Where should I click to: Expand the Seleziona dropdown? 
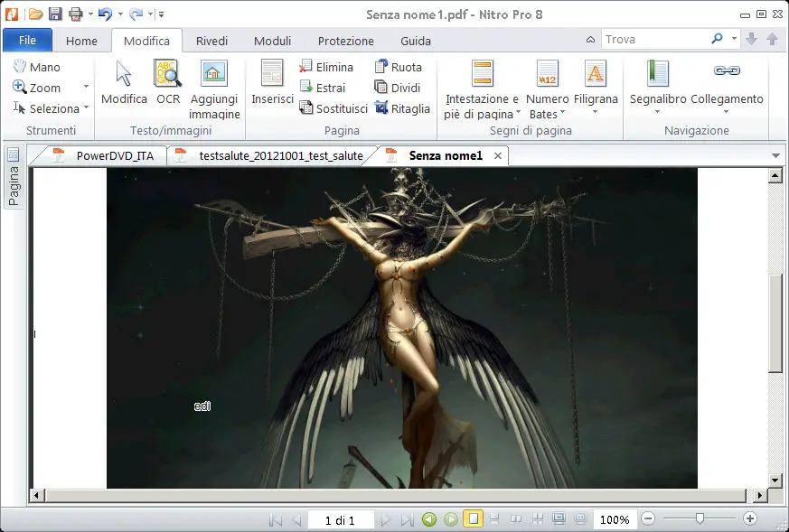86,107
